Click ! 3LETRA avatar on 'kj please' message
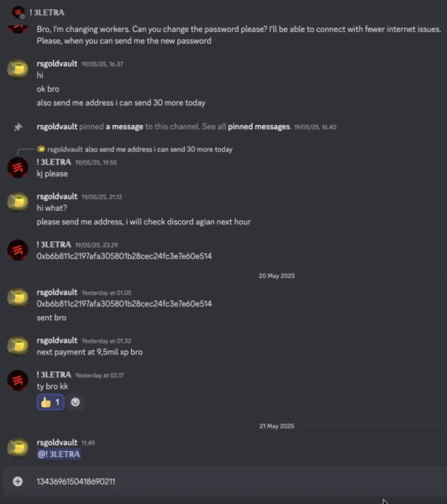 (x=18, y=167)
